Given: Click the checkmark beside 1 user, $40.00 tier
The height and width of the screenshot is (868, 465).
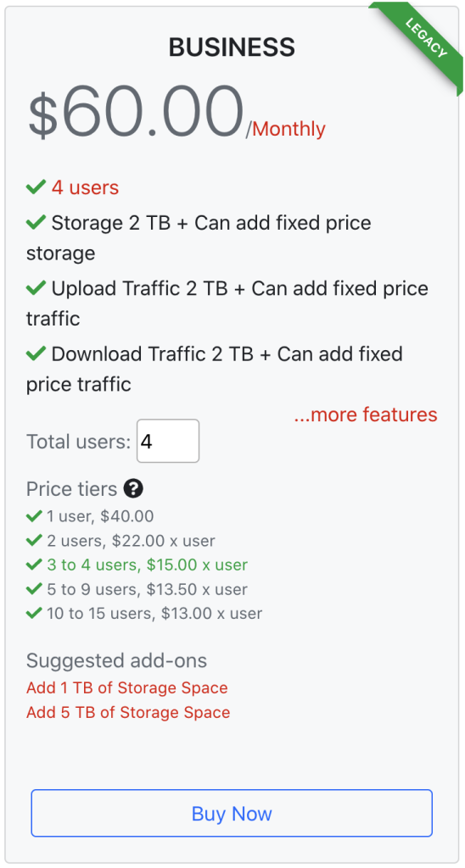Looking at the screenshot, I should pos(34,516).
